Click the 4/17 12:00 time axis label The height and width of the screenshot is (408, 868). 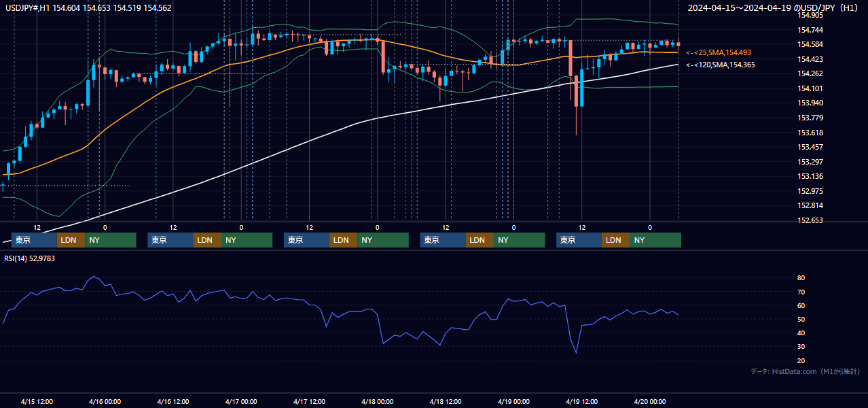pos(309,402)
